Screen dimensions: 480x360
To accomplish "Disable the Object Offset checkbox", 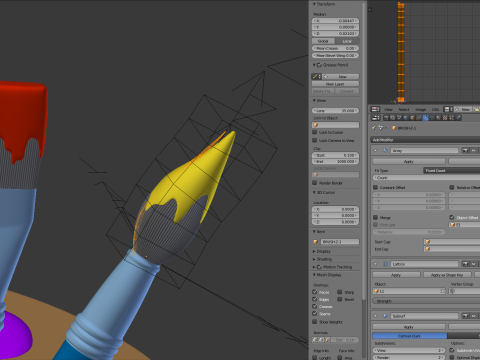I will point(452,217).
